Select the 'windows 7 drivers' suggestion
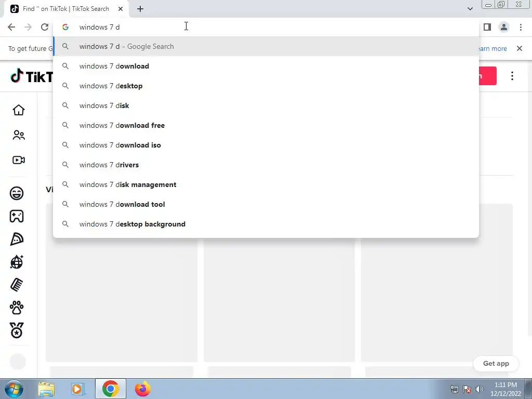Image resolution: width=532 pixels, height=399 pixels. (266, 165)
